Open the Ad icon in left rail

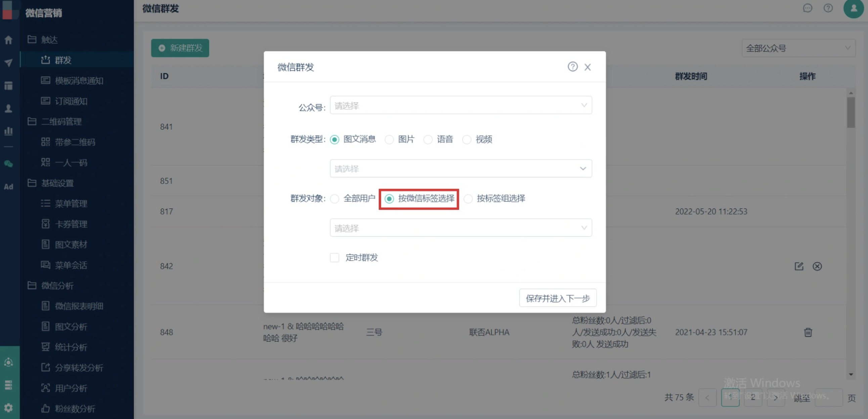[x=8, y=187]
